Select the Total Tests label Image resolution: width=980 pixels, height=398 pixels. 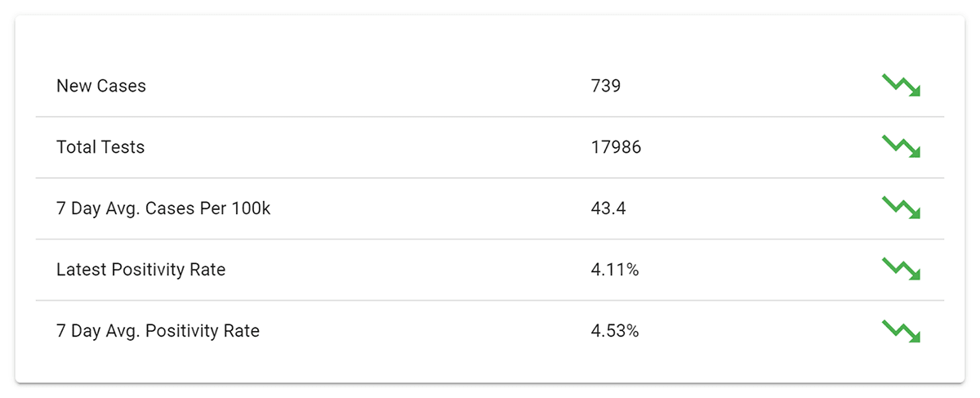(x=100, y=147)
